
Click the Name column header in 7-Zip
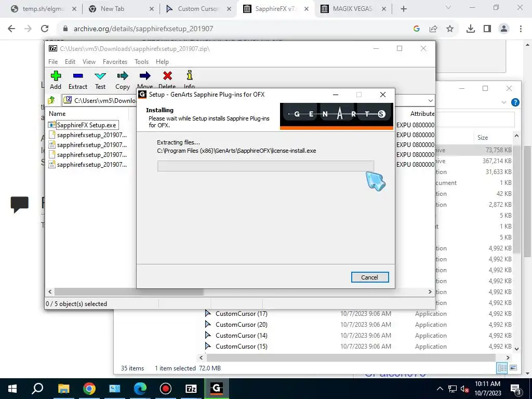pos(57,114)
